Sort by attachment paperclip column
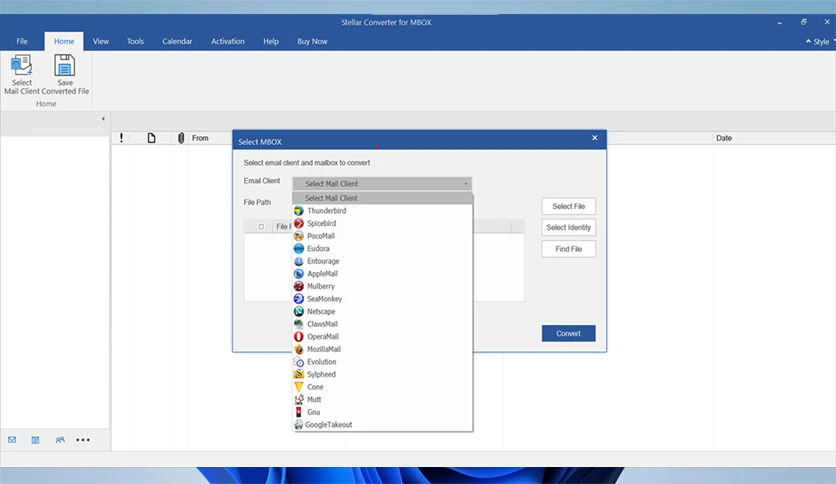Screen dimensions: 836x484 coord(181,138)
